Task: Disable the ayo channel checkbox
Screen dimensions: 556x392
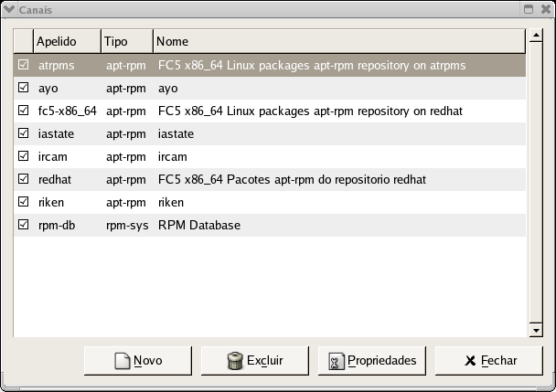Action: [24, 89]
